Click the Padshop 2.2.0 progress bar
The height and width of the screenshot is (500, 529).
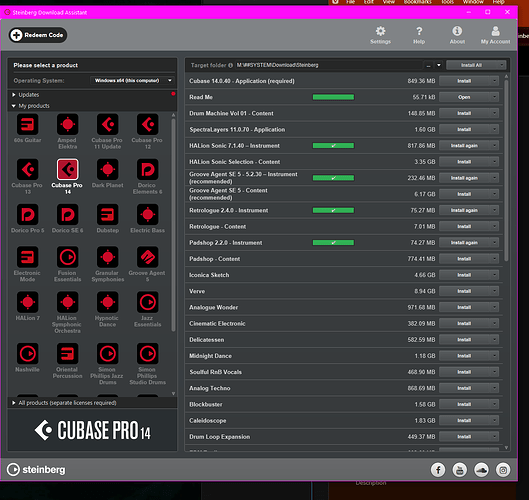click(x=333, y=243)
